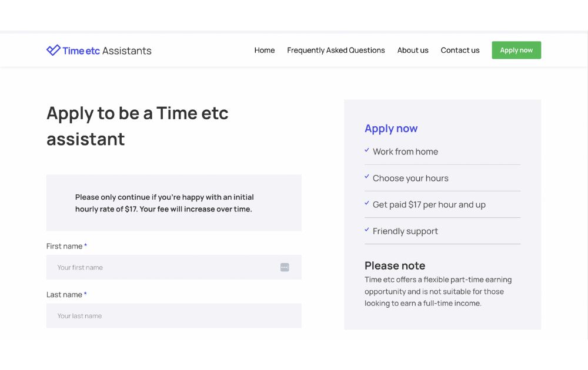Click the flexible part-time earning paragraph

438,291
